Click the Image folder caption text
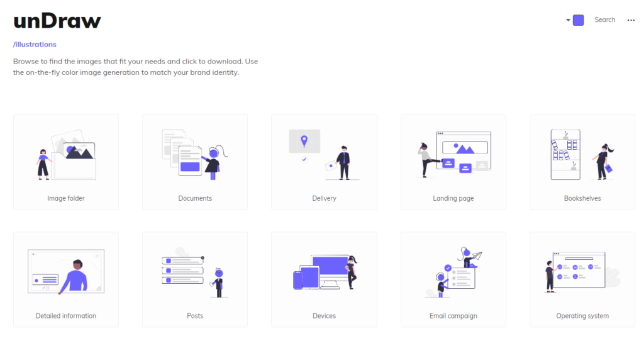Viewport: 644px width, 348px height. pos(66,198)
